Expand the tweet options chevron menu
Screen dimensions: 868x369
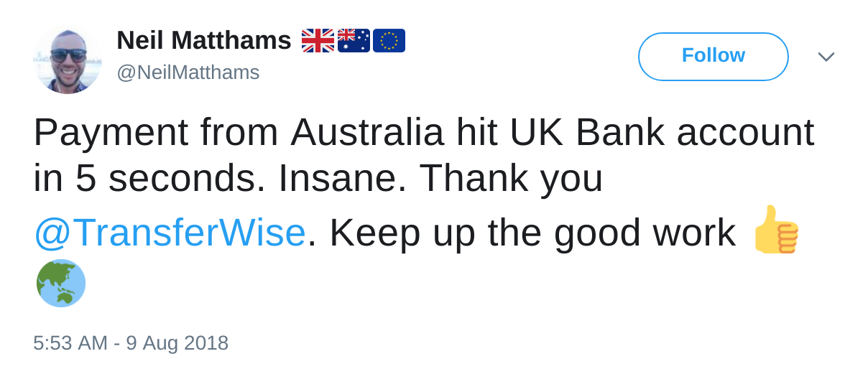pos(826,57)
